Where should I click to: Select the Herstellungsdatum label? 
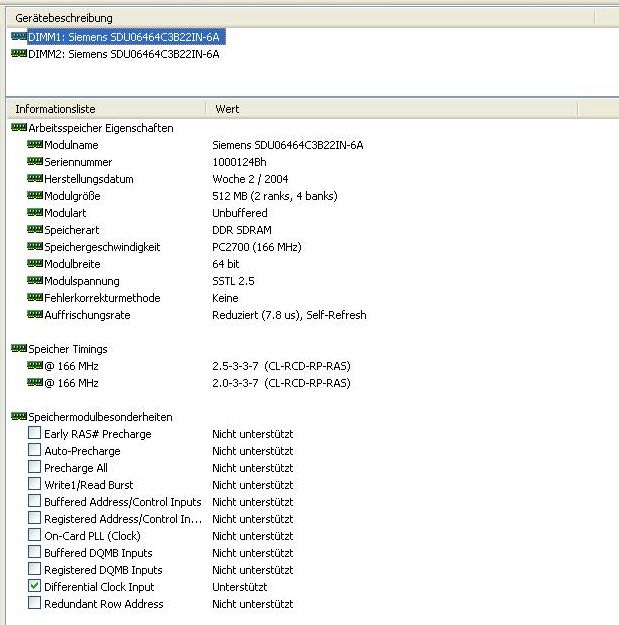[x=89, y=179]
